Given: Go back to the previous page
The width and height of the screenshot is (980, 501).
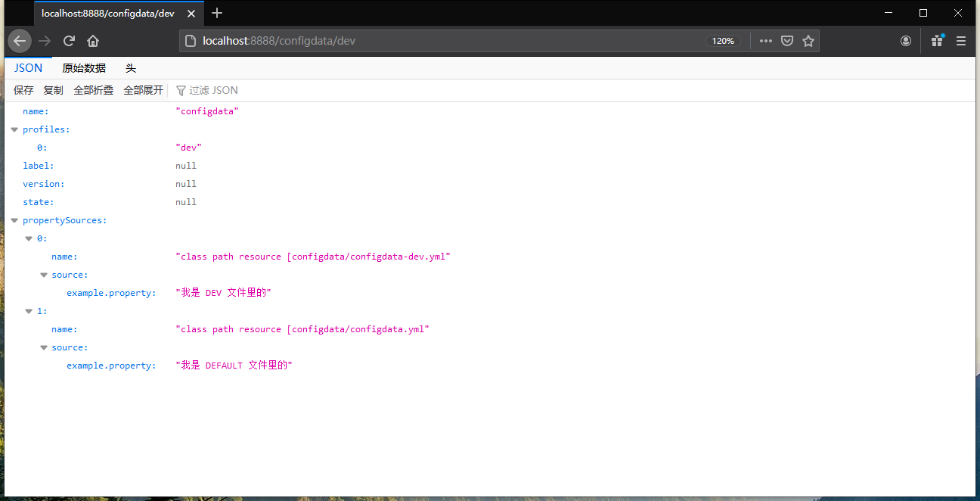Looking at the screenshot, I should pyautogui.click(x=20, y=41).
